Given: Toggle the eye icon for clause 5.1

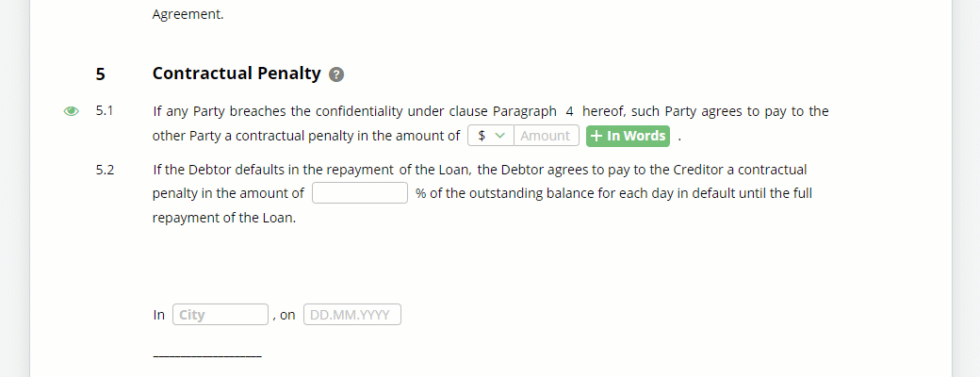Looking at the screenshot, I should [x=72, y=111].
